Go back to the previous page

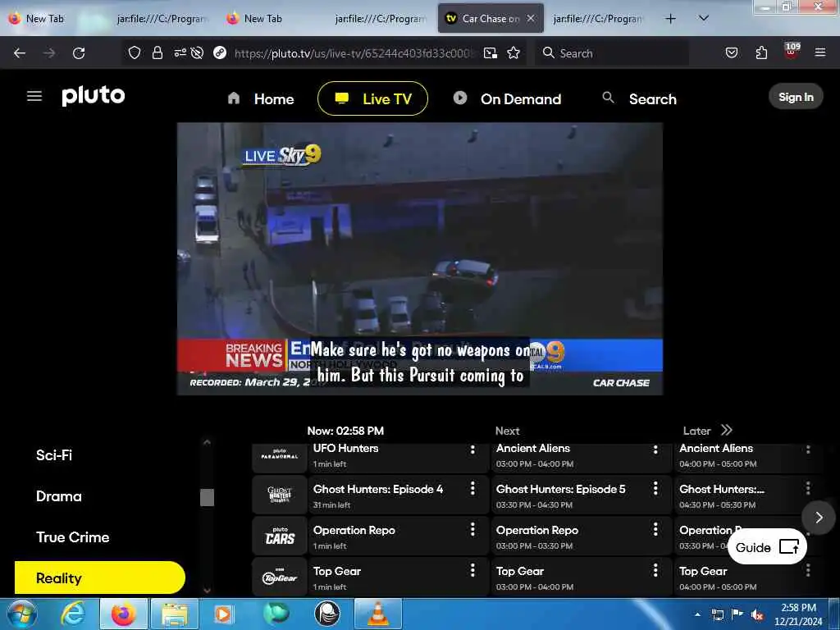[20, 53]
